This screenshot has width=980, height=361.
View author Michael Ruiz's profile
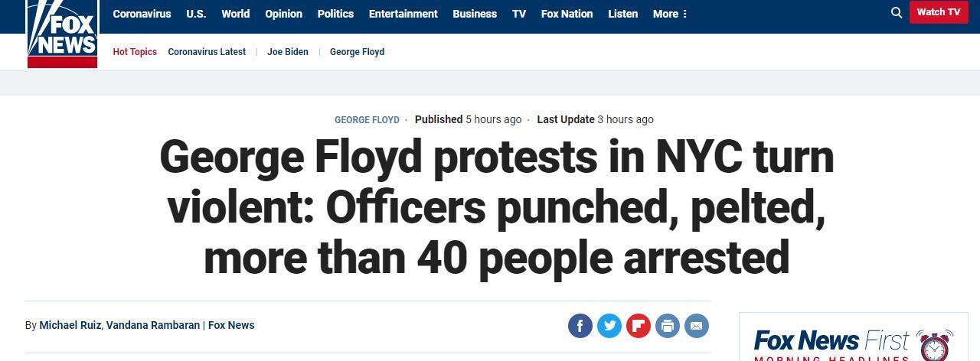coord(70,325)
